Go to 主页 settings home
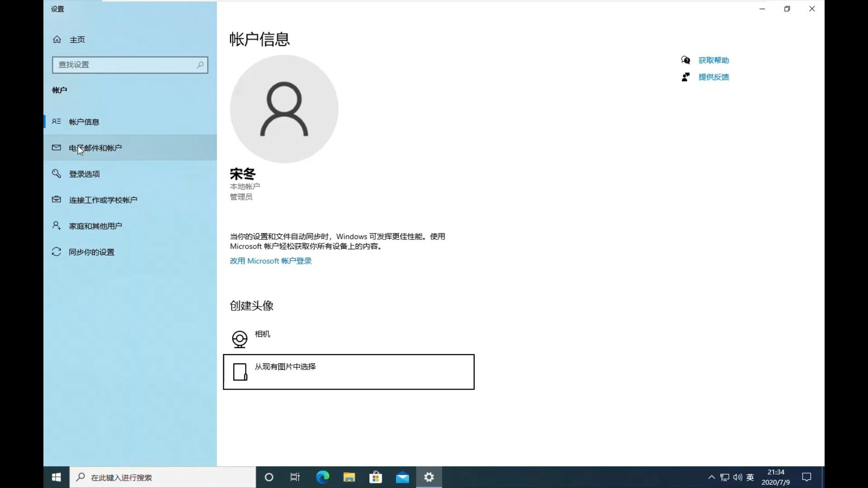The width and height of the screenshot is (868, 488). 130,39
